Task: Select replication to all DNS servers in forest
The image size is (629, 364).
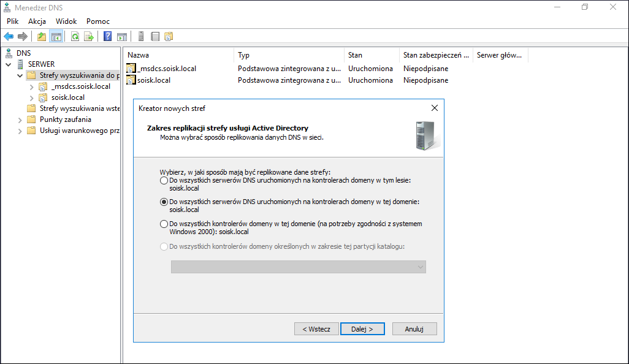Action: (x=164, y=181)
